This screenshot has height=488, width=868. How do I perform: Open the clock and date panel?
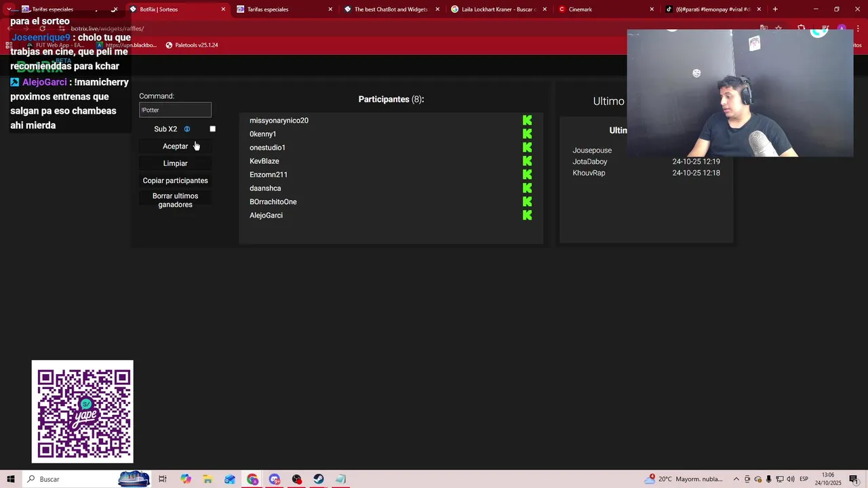pos(828,479)
